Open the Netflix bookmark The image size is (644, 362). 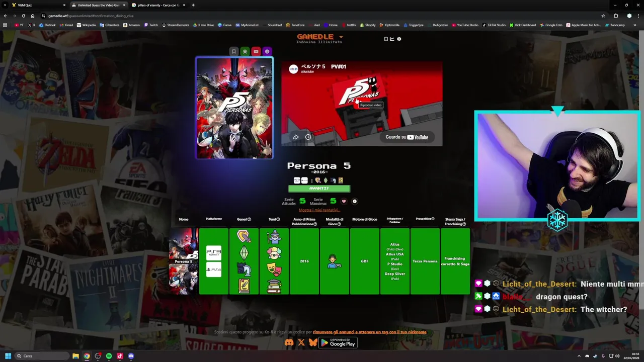pos(349,25)
